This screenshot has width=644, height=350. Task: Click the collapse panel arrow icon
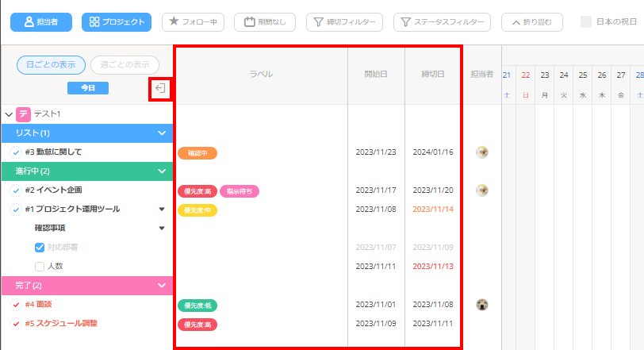pos(160,88)
